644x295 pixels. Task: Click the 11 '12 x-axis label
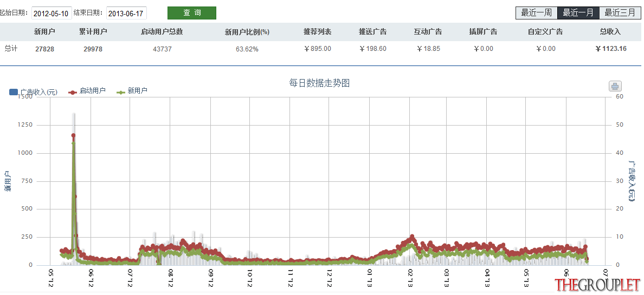click(291, 278)
